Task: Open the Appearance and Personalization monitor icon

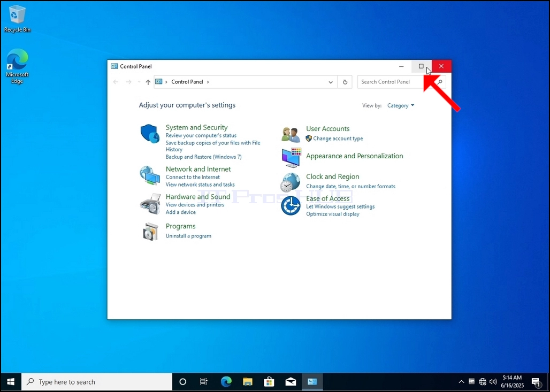Action: (291, 157)
